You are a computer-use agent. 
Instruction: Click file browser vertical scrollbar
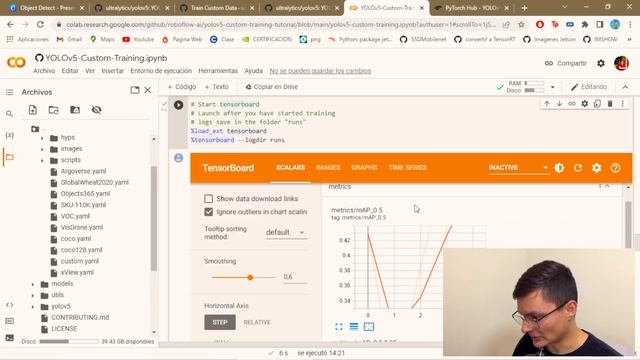click(154, 218)
